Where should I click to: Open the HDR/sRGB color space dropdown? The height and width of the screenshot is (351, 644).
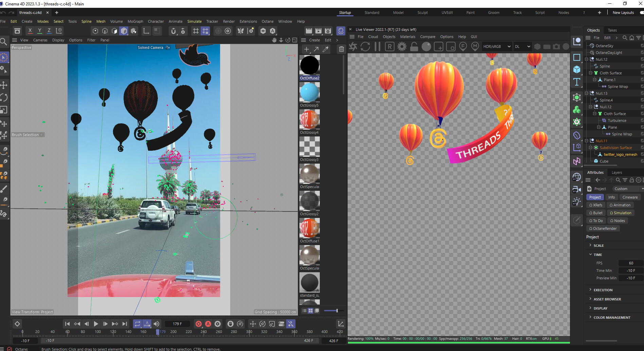click(497, 47)
